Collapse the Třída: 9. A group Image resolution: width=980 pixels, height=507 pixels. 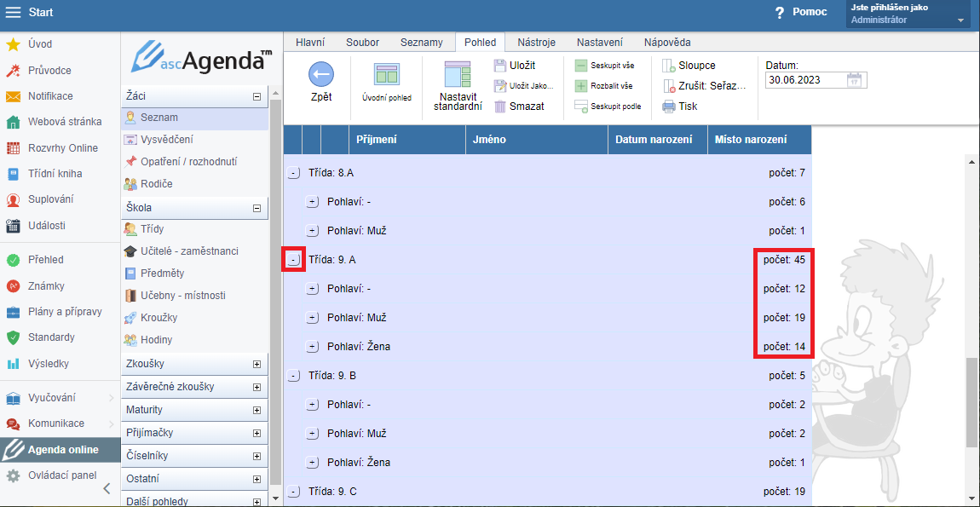point(294,260)
